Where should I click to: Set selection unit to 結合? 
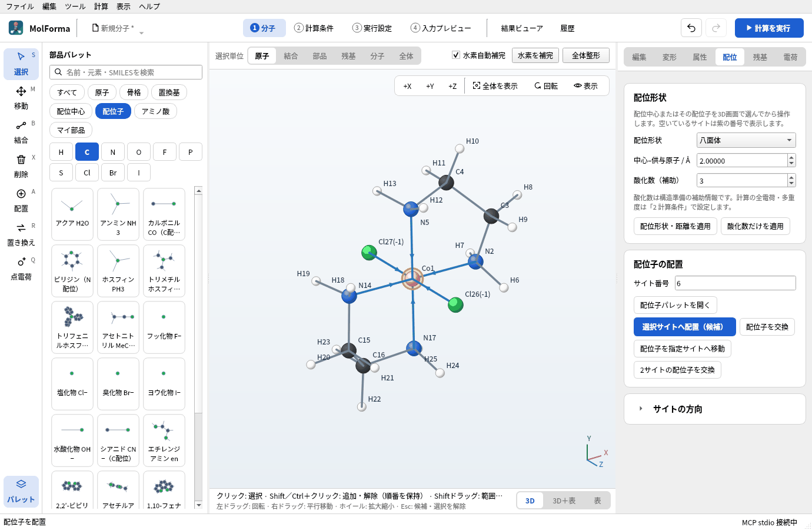291,56
